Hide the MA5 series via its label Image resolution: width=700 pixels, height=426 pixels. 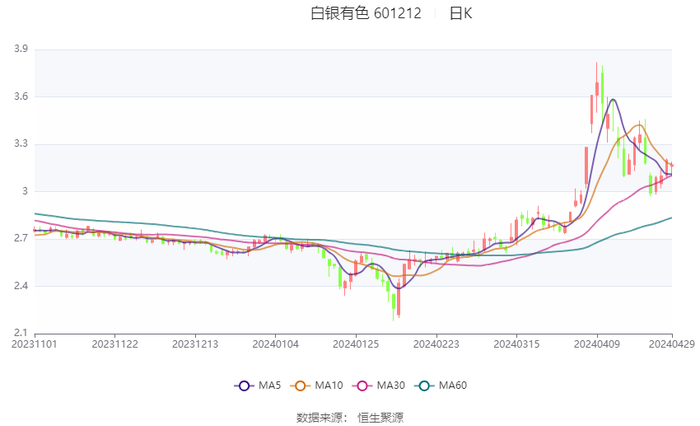tap(270, 385)
